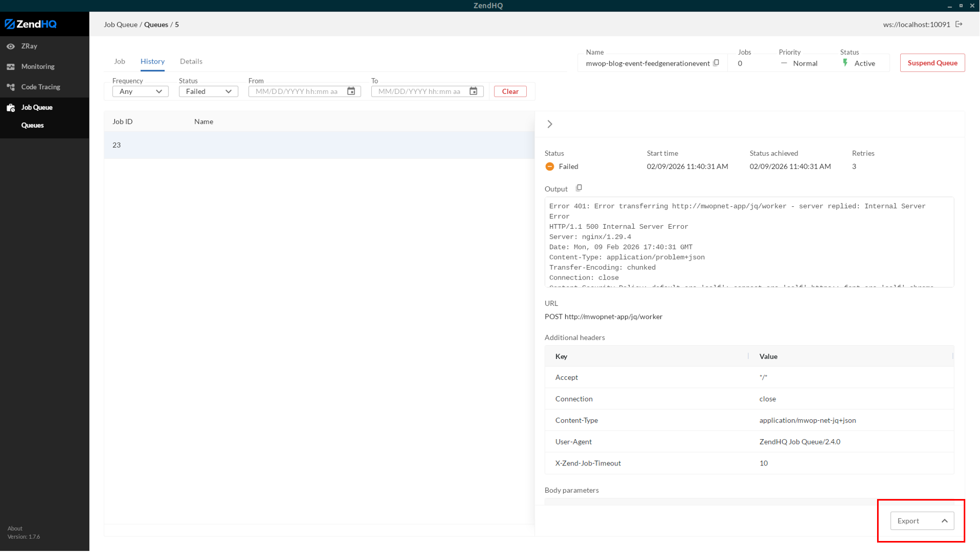Click the Job Queue sidebar icon
980x552 pixels.
point(11,108)
